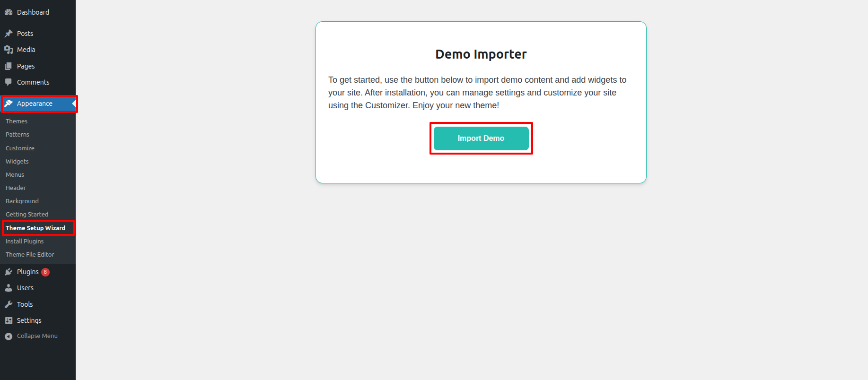Screen dimensions: 868x380
Task: Open the Customize submenu link
Action: [x=20, y=148]
